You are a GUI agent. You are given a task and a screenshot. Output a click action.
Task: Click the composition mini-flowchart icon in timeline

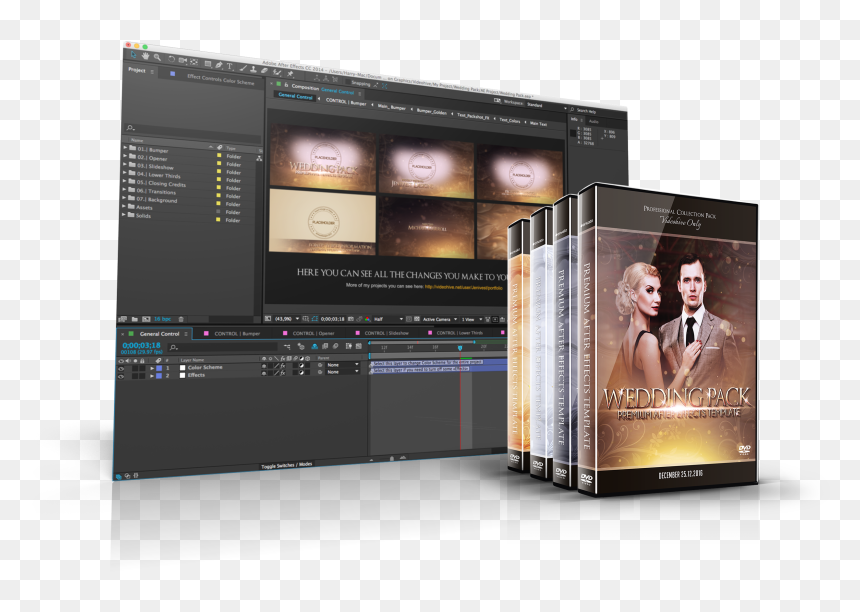tap(287, 346)
